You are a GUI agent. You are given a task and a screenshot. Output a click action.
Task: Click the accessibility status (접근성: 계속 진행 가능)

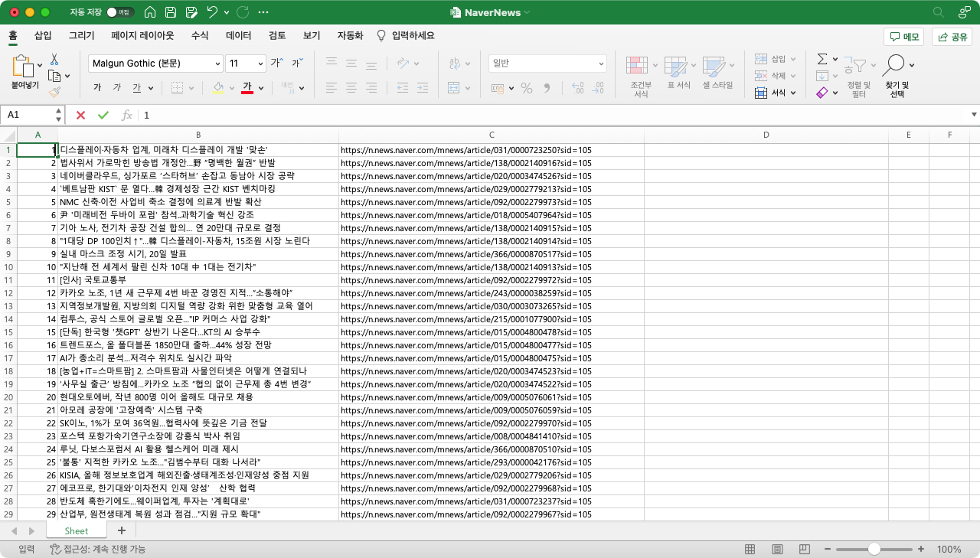click(x=97, y=549)
